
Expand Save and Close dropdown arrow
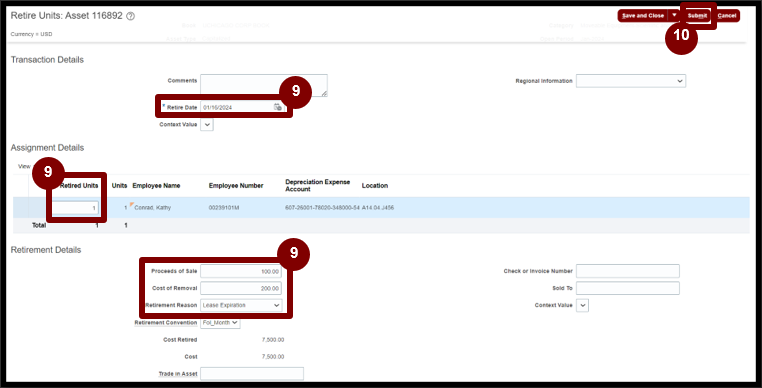[x=674, y=16]
